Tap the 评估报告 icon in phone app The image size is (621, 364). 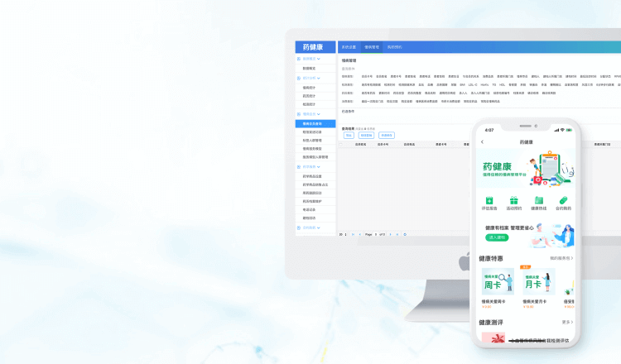(x=489, y=201)
